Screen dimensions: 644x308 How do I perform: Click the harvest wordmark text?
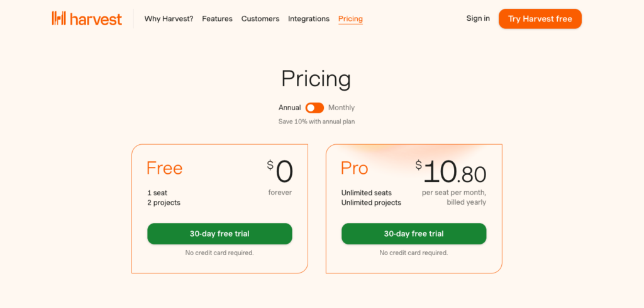point(96,19)
